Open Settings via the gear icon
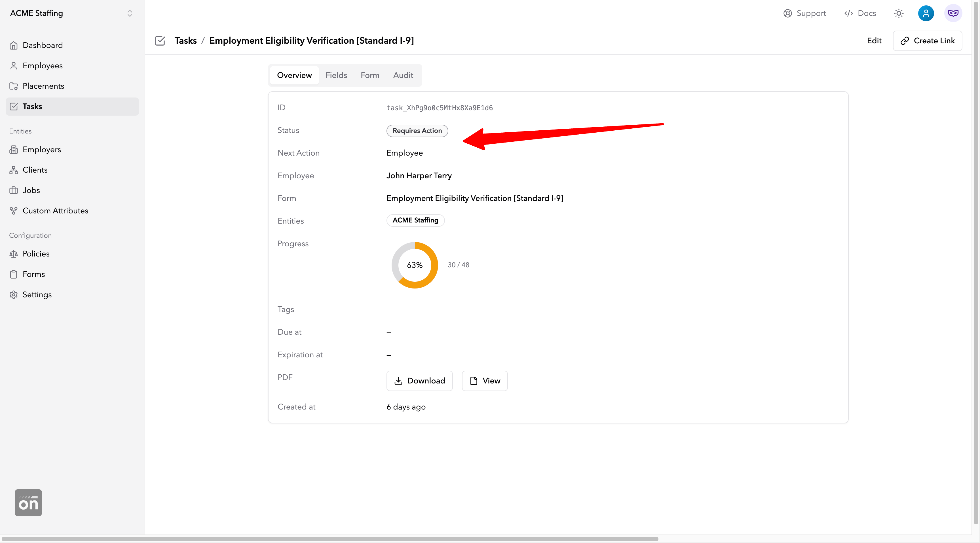 14,295
